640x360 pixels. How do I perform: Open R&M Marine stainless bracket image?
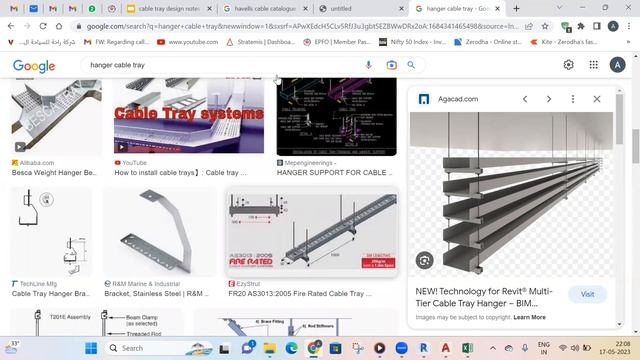160,232
